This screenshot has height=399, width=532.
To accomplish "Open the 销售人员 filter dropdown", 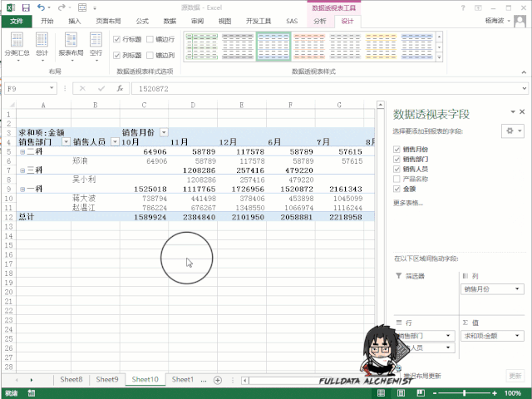I will pos(115,142).
